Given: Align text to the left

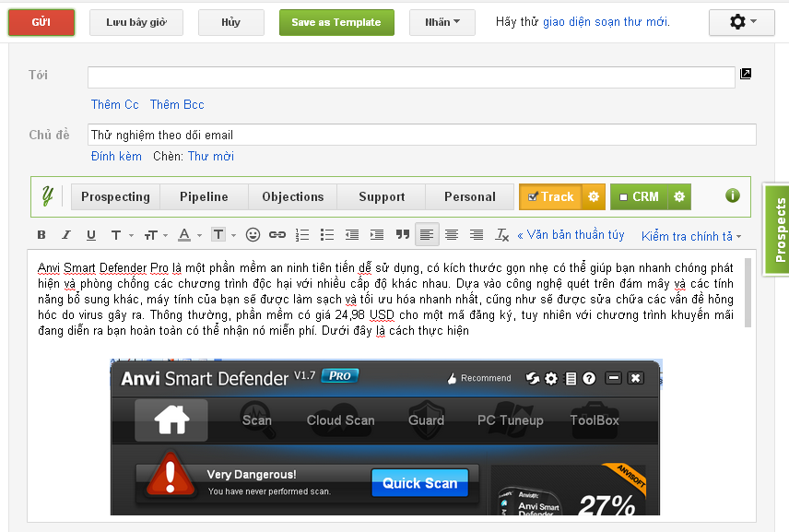Looking at the screenshot, I should 427,234.
